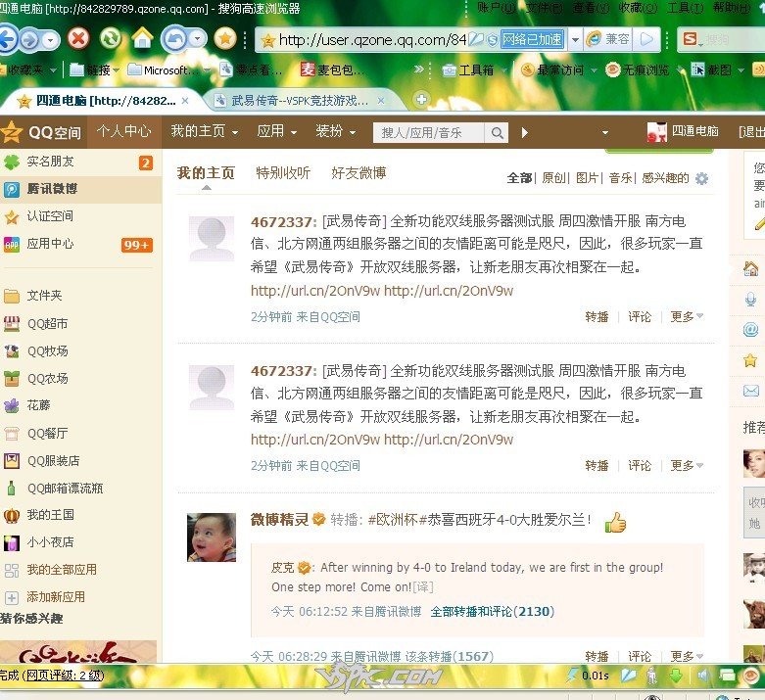Filter feed by 感兴趣的
Viewport: 765px width, 700px height.
tap(665, 178)
